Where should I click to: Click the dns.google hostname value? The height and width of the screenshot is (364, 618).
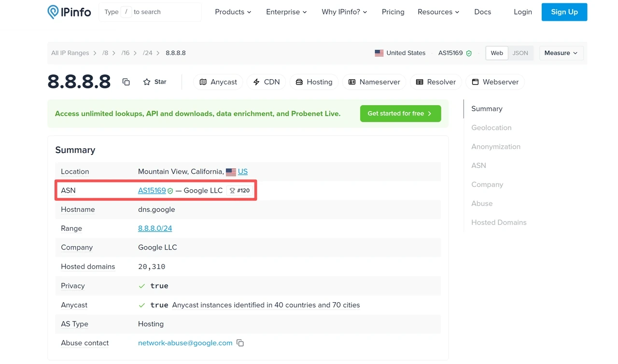click(156, 210)
